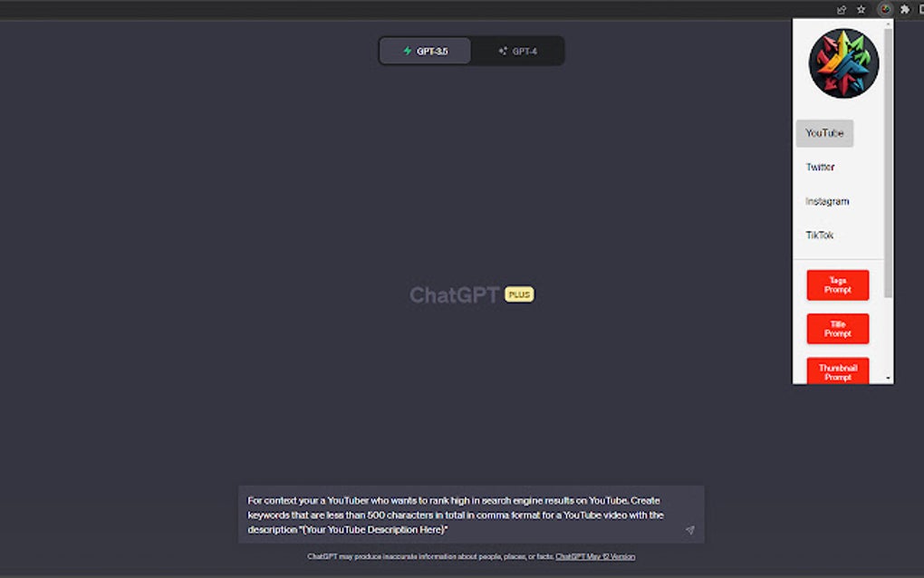The width and height of the screenshot is (924, 578).
Task: Choose the TikTok platform
Action: pyautogui.click(x=818, y=235)
